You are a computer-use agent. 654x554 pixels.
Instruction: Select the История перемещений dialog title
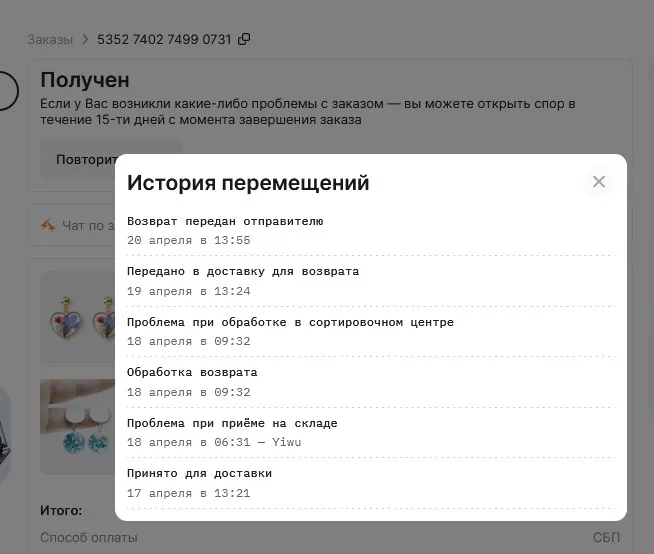[x=248, y=183]
